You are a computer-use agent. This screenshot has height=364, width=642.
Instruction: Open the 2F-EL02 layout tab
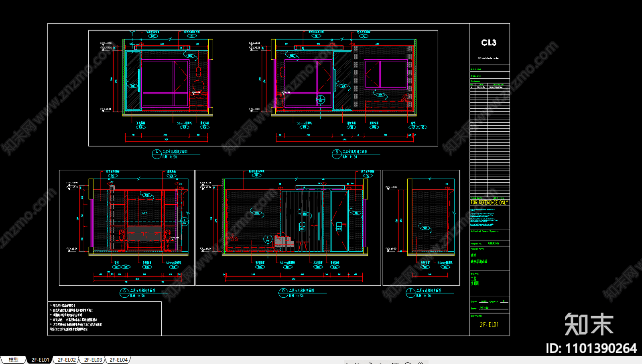pyautogui.click(x=67, y=360)
